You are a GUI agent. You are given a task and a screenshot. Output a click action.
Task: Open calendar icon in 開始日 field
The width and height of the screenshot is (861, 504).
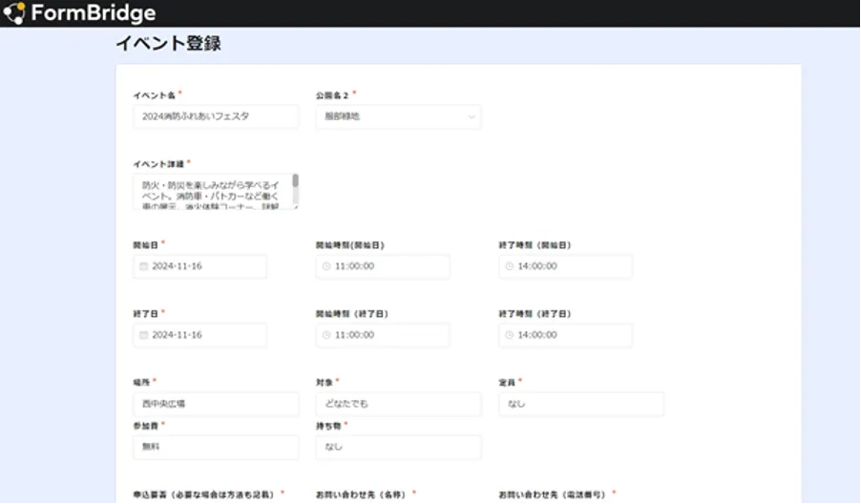(144, 266)
